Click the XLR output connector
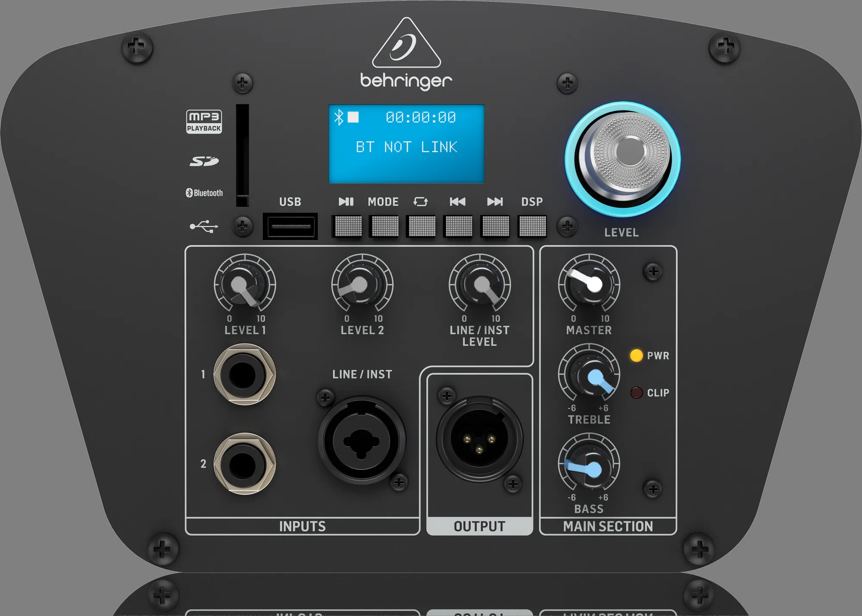 480,439
